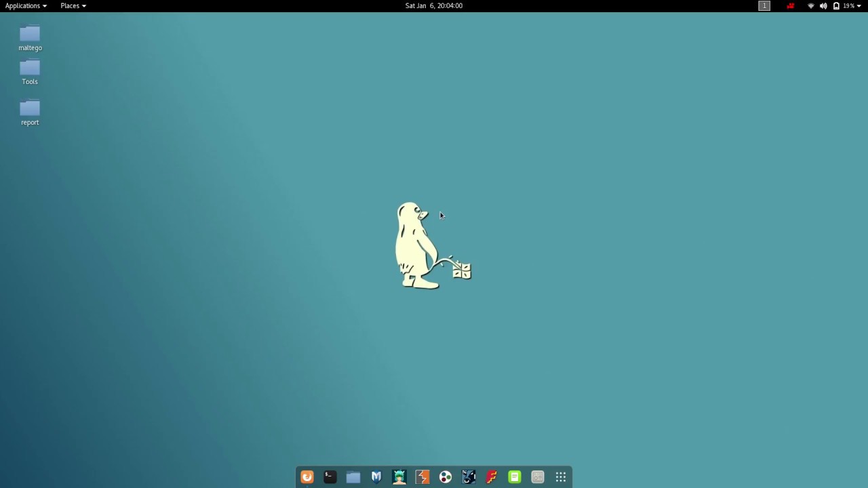Open Maltego from the dock
Viewport: 868px width, 488px height.
pos(446,477)
